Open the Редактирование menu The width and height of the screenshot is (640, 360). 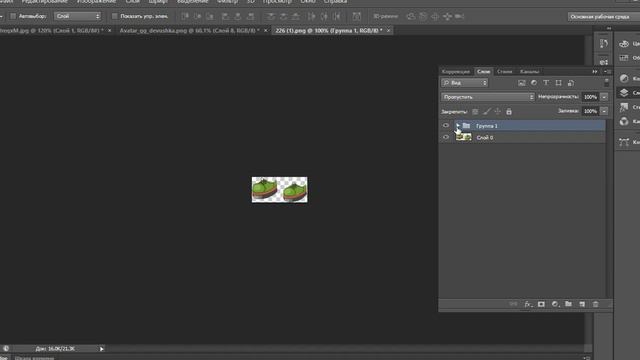[x=45, y=2]
